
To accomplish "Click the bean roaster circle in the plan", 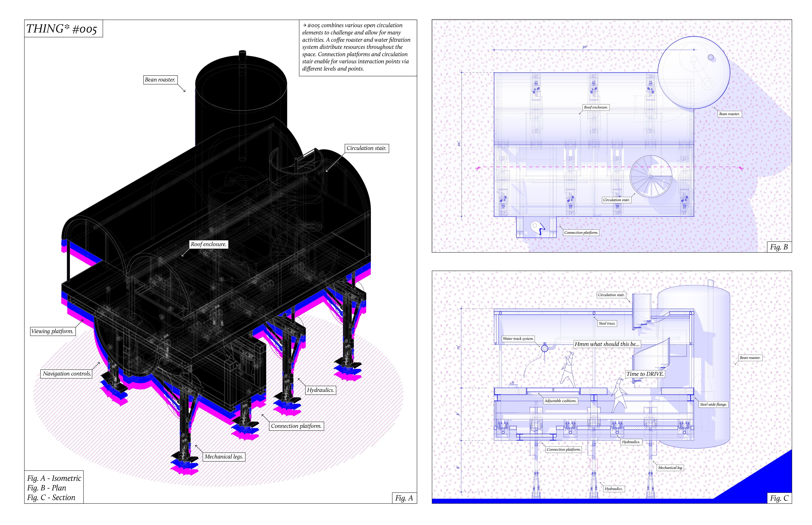I will [694, 73].
